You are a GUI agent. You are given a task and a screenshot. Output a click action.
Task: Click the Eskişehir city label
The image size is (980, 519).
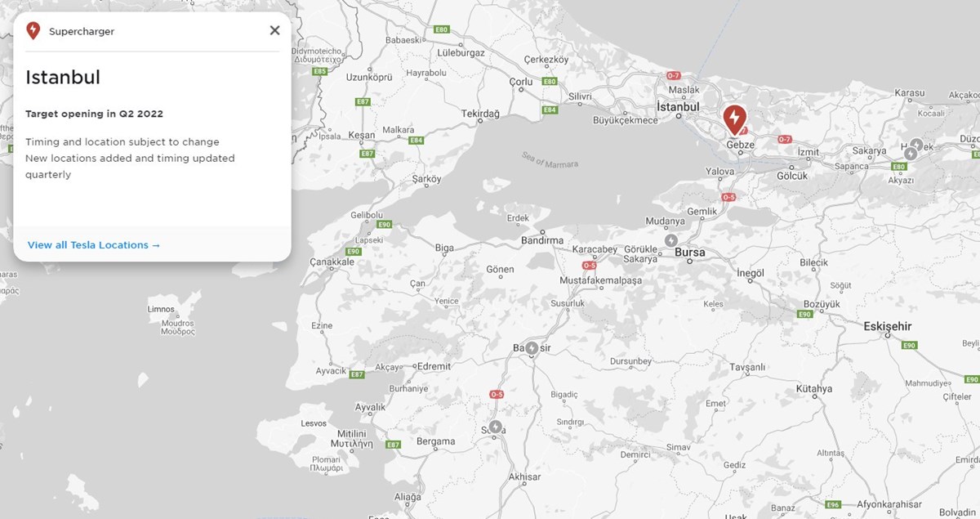(x=888, y=326)
